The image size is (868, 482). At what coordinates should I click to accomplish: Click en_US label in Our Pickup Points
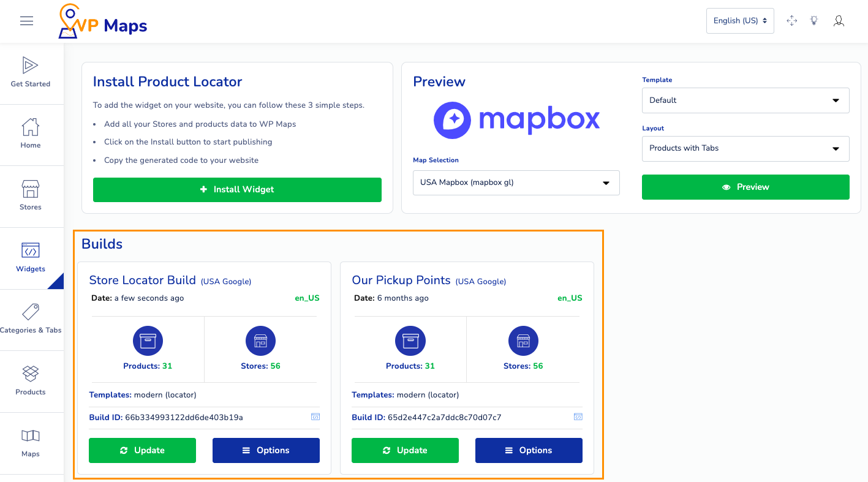coord(570,298)
